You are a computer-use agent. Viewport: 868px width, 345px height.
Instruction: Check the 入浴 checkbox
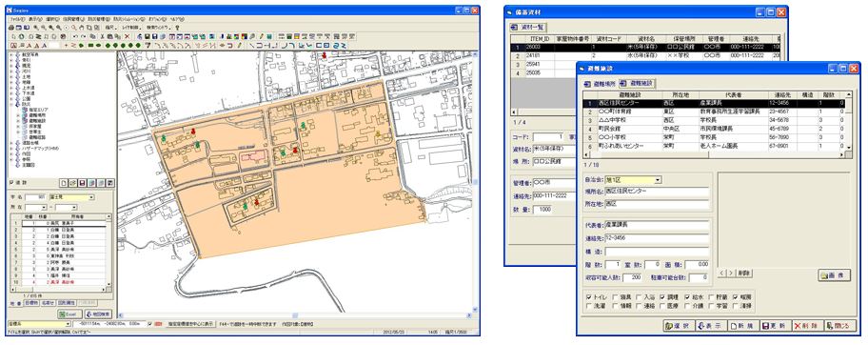pos(639,296)
